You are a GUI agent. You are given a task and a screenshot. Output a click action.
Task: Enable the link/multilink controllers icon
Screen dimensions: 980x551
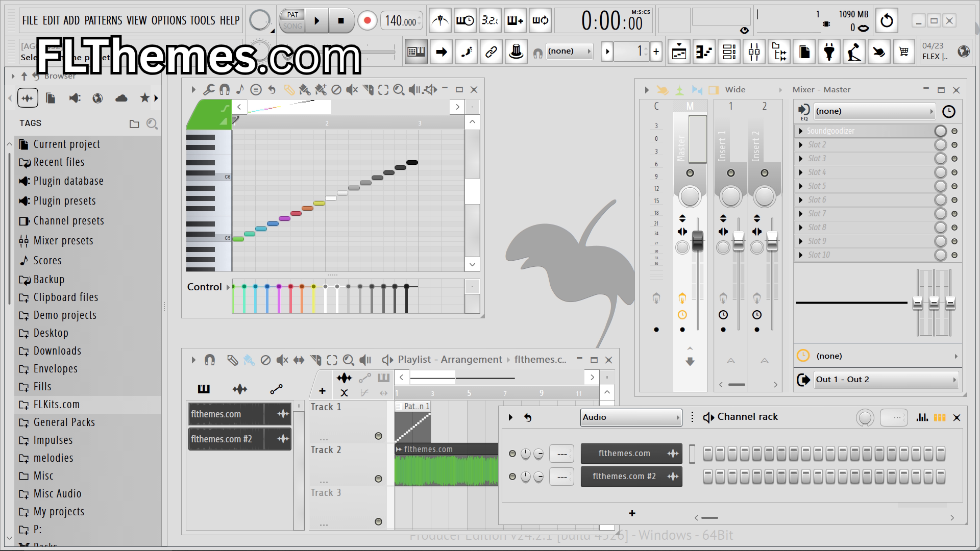pyautogui.click(x=491, y=52)
